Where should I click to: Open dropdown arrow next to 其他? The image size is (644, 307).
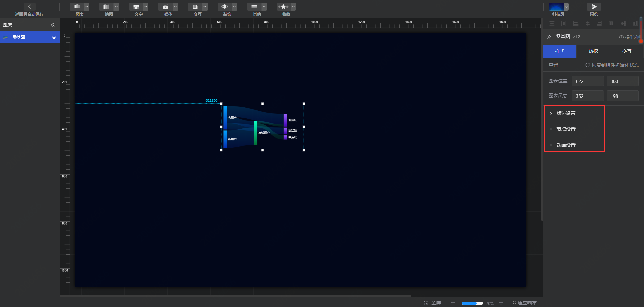tap(264, 7)
